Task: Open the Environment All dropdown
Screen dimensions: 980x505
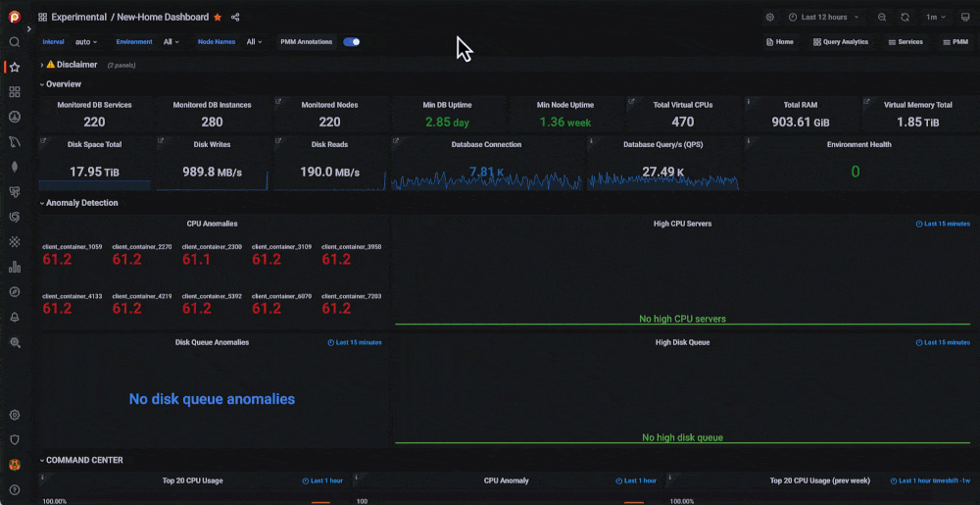Action: point(171,42)
